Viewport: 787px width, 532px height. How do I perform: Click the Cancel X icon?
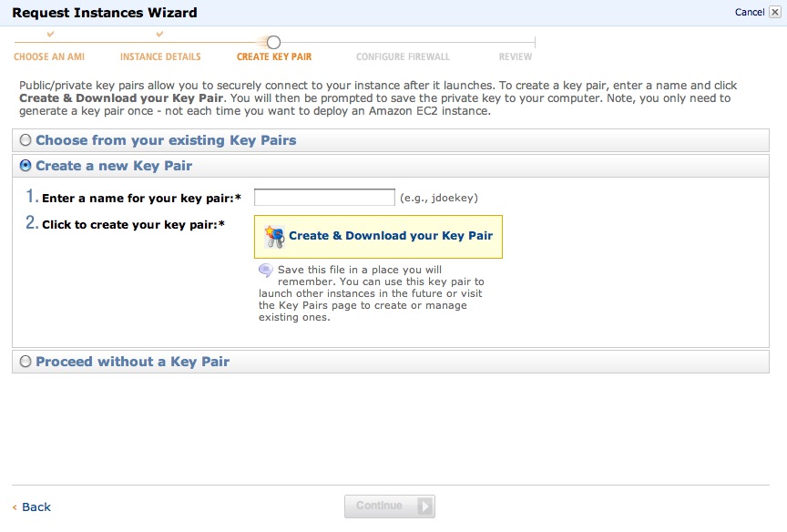pos(775,12)
